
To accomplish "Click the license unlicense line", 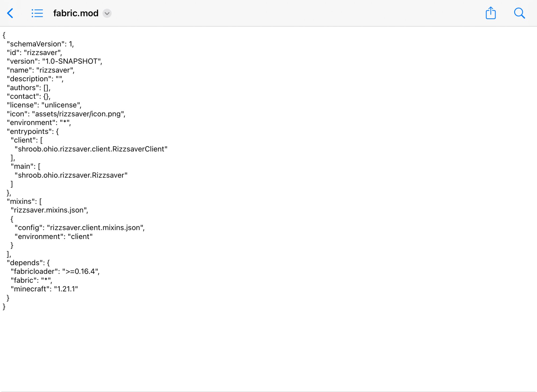I will (x=44, y=105).
